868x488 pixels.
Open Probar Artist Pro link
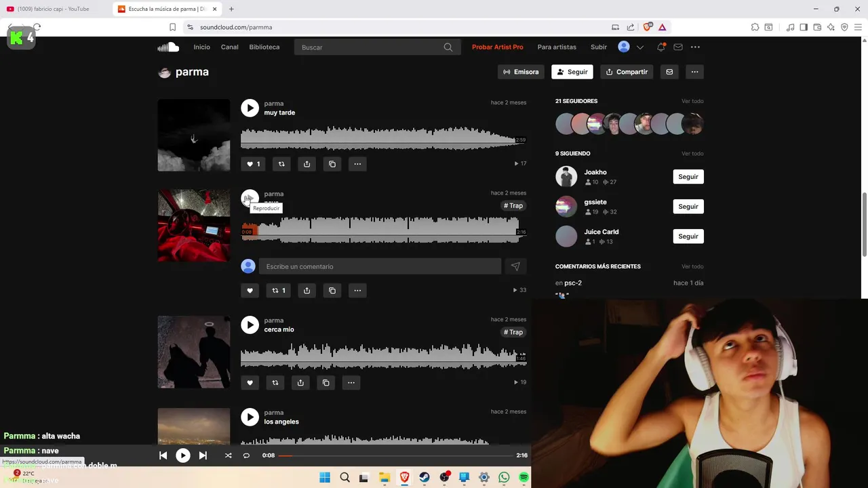(498, 47)
